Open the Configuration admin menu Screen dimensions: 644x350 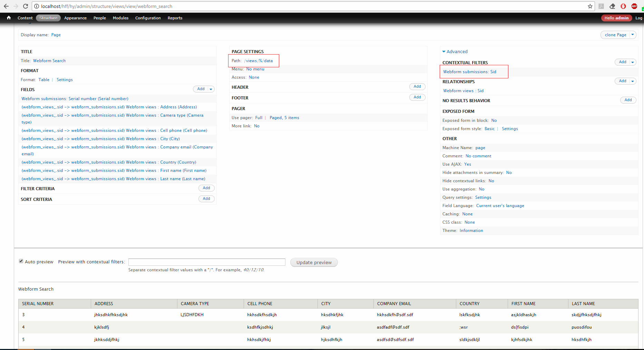[x=148, y=18]
